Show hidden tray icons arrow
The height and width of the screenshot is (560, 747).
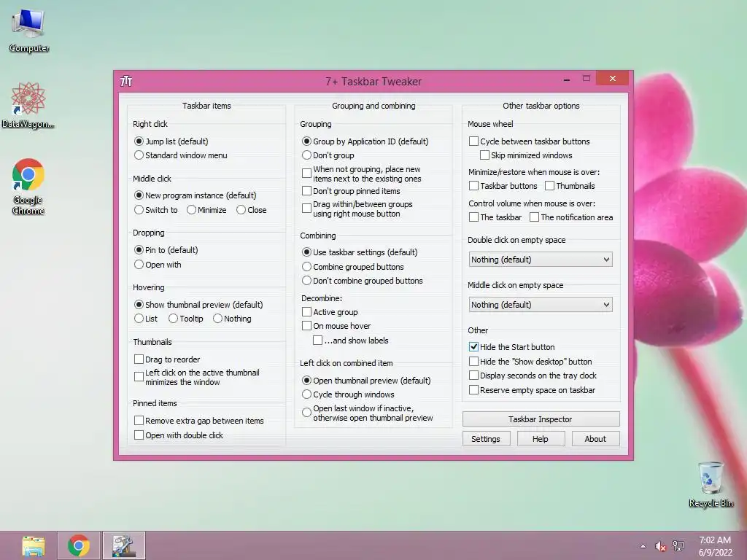(x=643, y=546)
